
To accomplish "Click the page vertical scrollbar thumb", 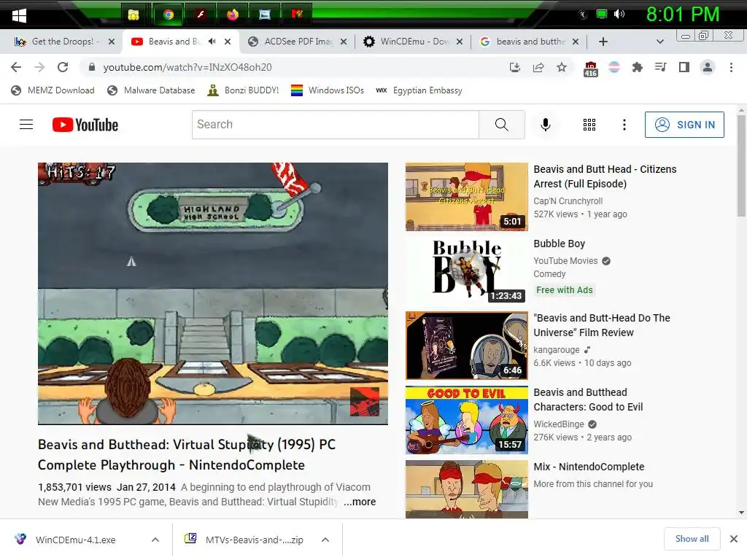I will (x=741, y=164).
